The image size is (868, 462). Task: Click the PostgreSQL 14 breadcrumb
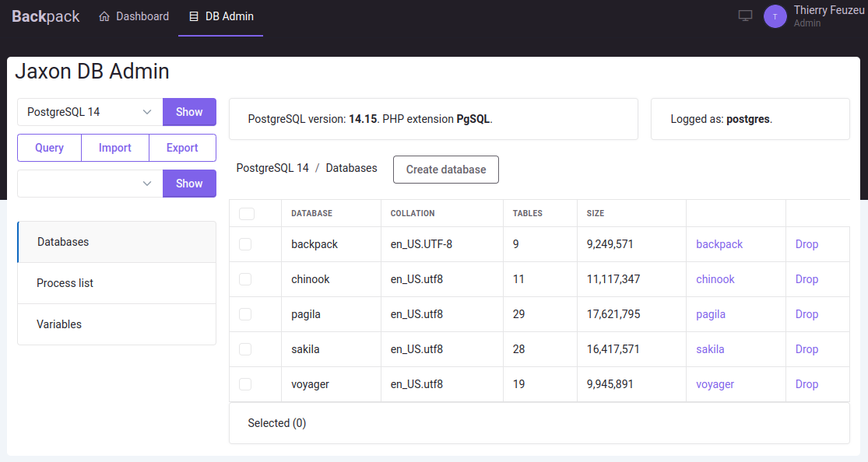(x=272, y=168)
